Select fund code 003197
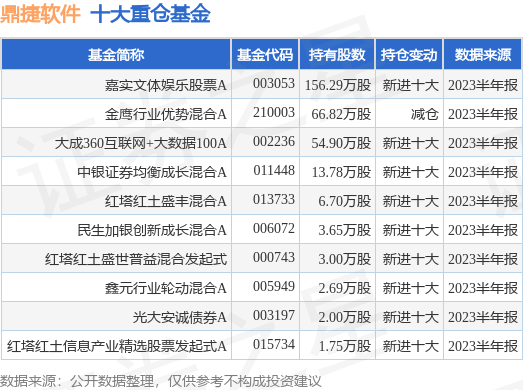 tap(274, 315)
